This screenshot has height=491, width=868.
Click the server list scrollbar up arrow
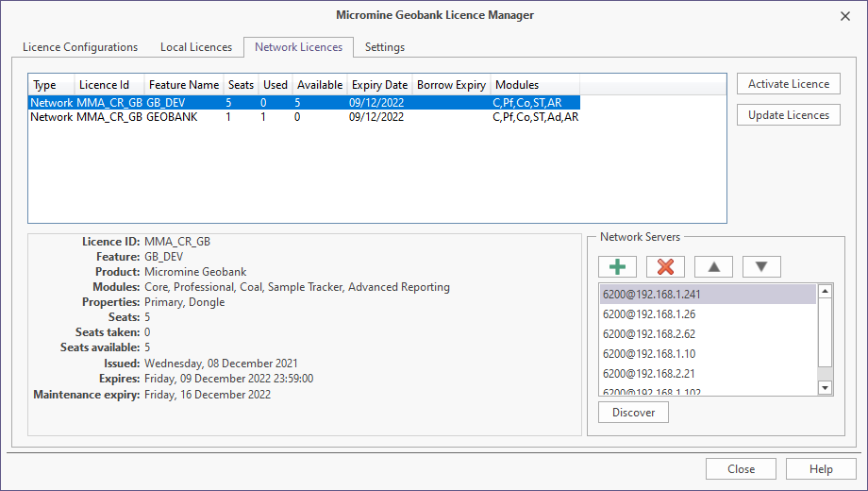pyautogui.click(x=825, y=291)
